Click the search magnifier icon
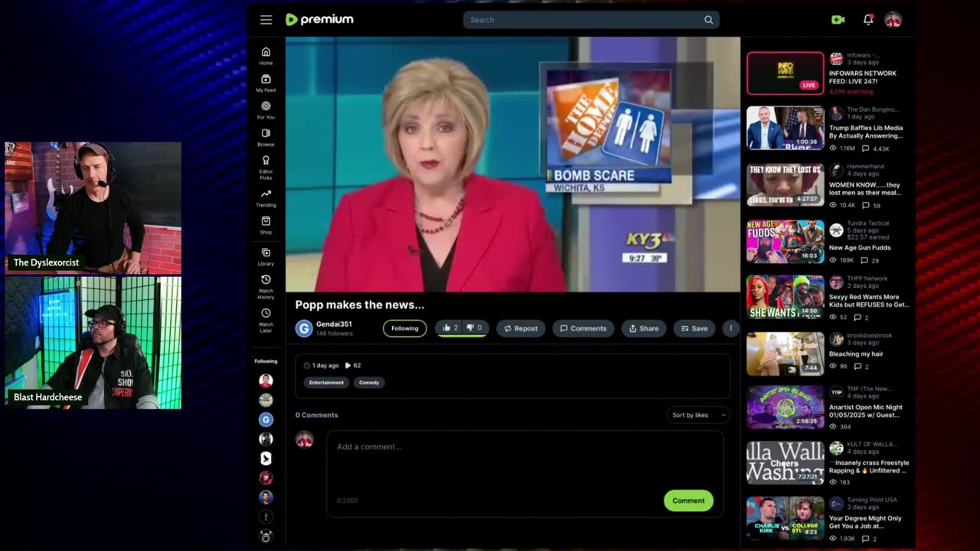This screenshot has width=980, height=551. point(708,20)
